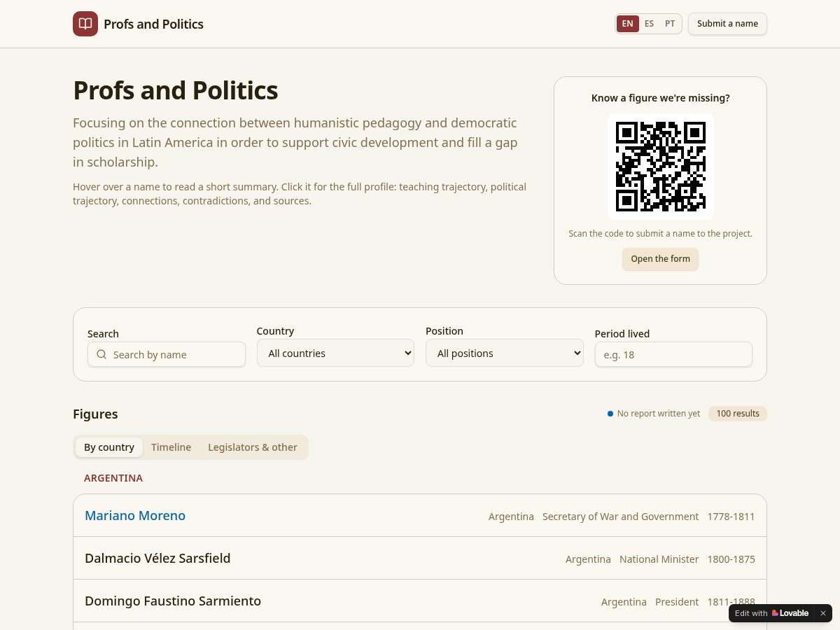Click the Scan the code instruction text
The image size is (840, 630).
pos(660,234)
